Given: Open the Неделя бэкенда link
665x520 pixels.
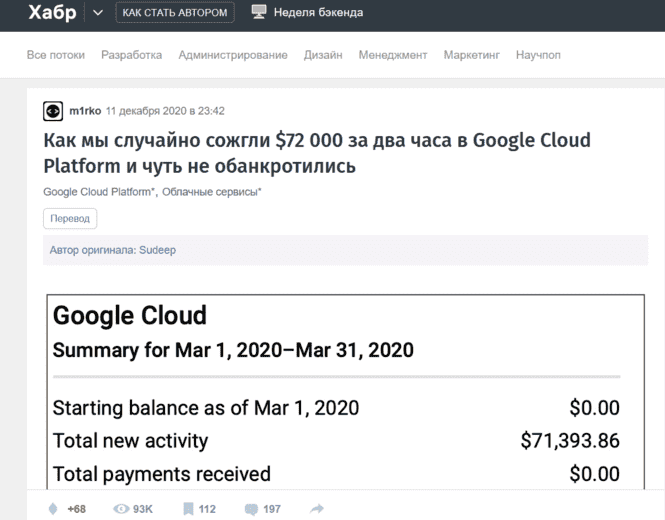Looking at the screenshot, I should tap(318, 12).
